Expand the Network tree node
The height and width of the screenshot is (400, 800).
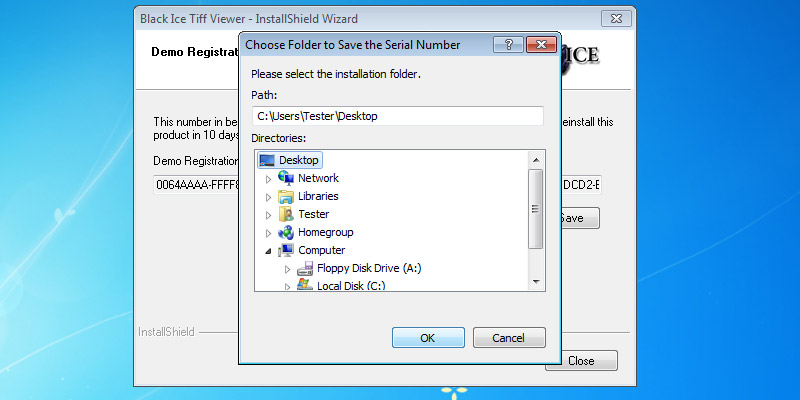[x=268, y=179]
